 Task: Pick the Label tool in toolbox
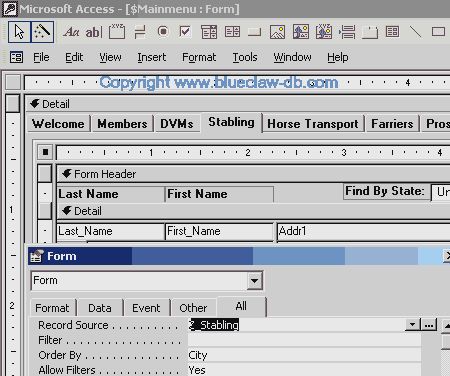[x=71, y=32]
